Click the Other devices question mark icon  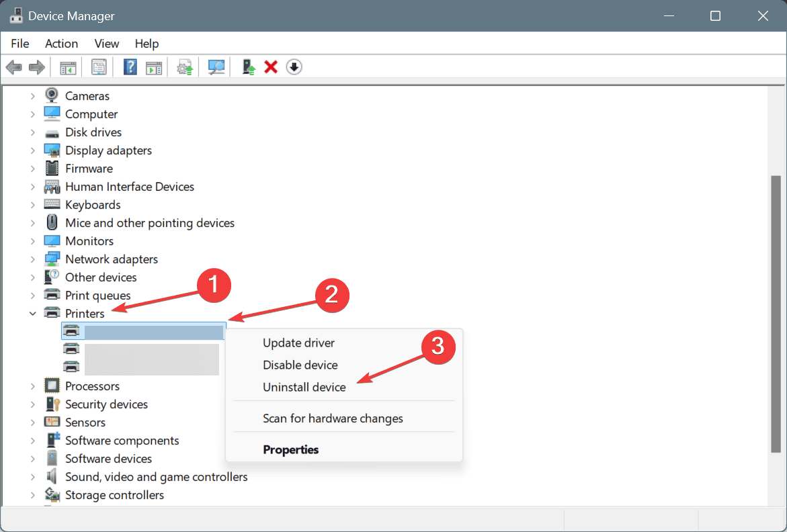pyautogui.click(x=52, y=277)
